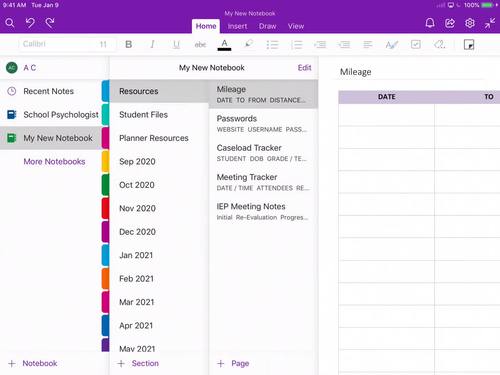The height and width of the screenshot is (375, 500).
Task: Select the DATE table header cell
Action: tap(386, 97)
